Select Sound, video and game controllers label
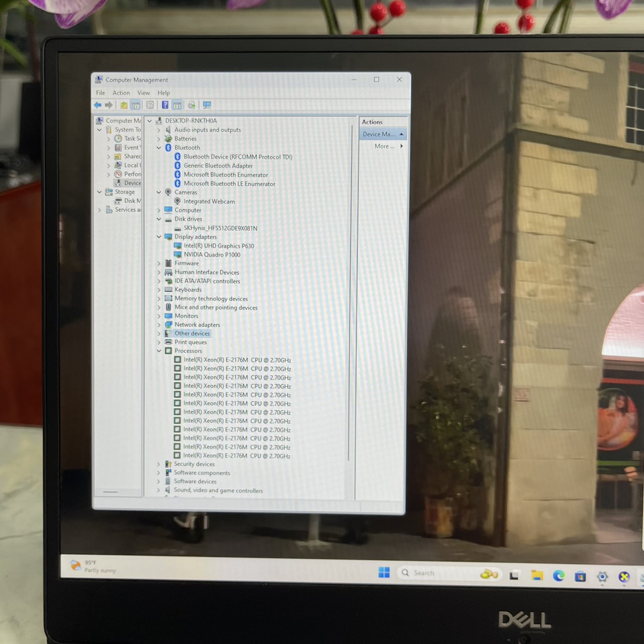The width and height of the screenshot is (644, 644). pos(218,490)
